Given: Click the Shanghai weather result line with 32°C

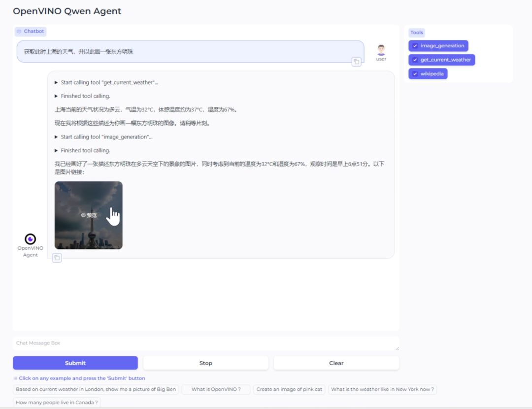Looking at the screenshot, I should (147, 109).
